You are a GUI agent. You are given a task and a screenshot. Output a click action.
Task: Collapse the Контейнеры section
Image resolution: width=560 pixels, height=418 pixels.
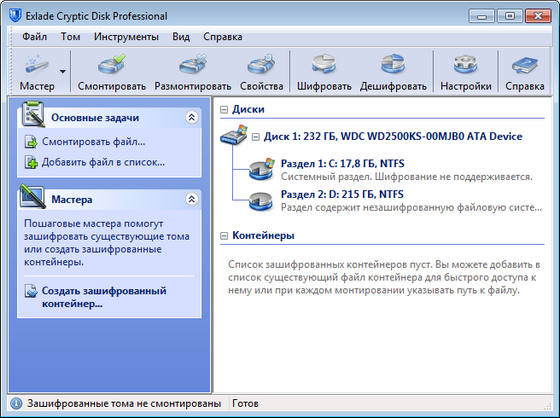(224, 236)
